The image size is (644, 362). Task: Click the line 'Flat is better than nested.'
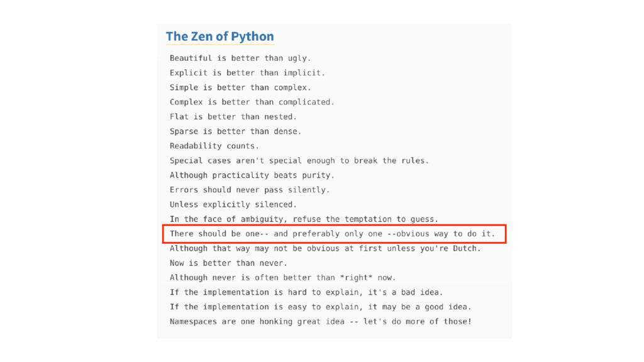click(233, 116)
